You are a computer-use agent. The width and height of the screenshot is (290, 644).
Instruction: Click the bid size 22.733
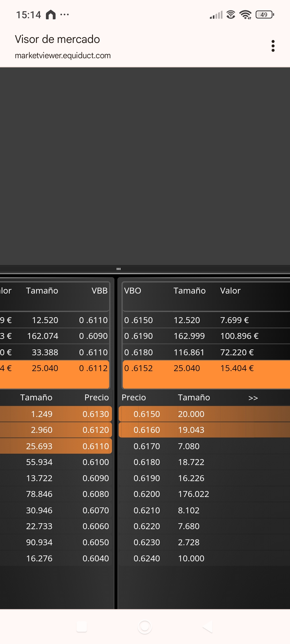(x=39, y=526)
